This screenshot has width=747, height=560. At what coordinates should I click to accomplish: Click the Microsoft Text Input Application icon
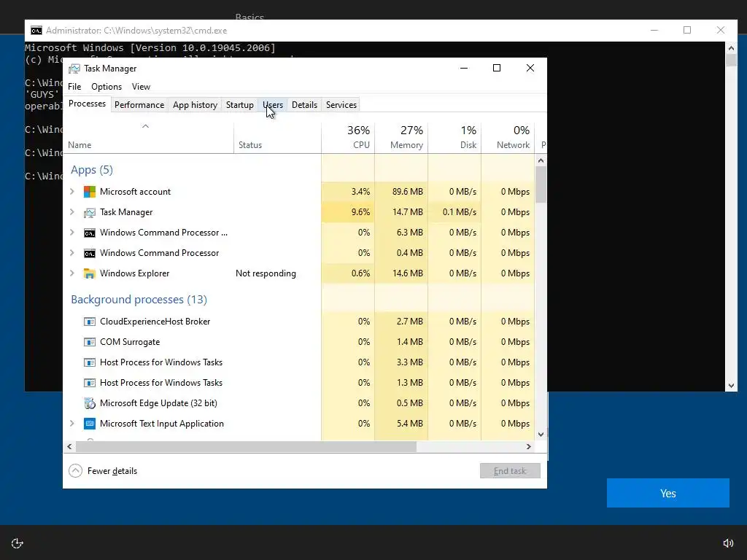pos(89,424)
